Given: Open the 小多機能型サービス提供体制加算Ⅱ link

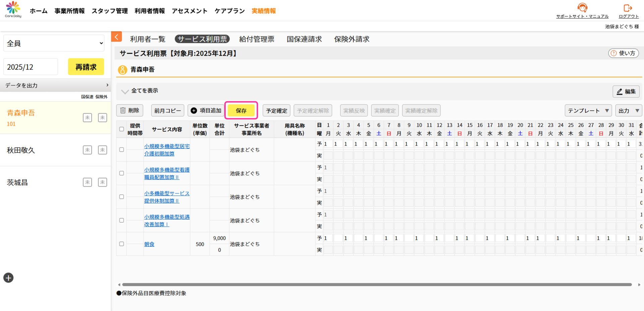Looking at the screenshot, I should [167, 197].
